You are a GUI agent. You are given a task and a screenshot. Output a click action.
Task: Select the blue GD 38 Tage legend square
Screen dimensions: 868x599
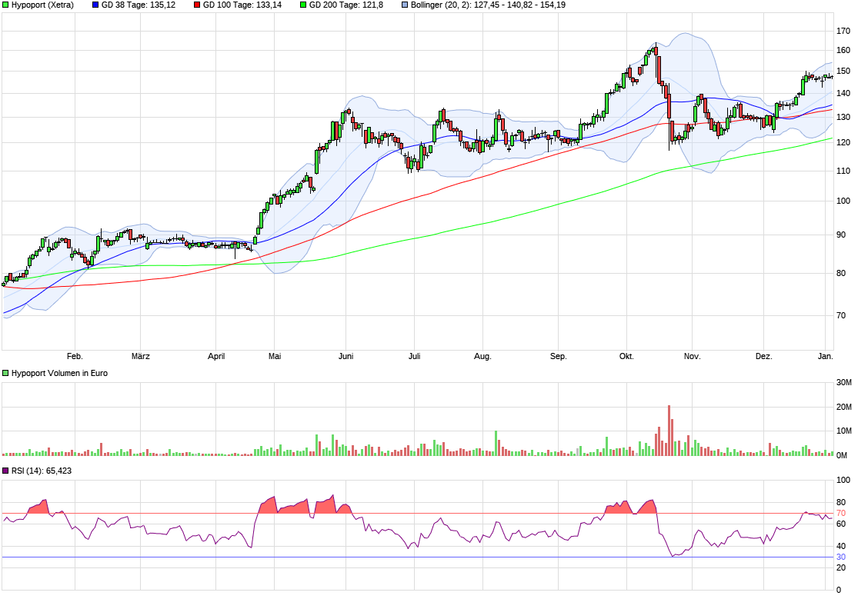coord(94,5)
